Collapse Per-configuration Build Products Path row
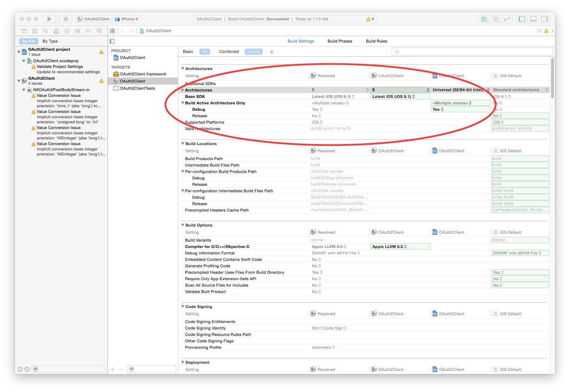570x392 pixels. click(183, 172)
